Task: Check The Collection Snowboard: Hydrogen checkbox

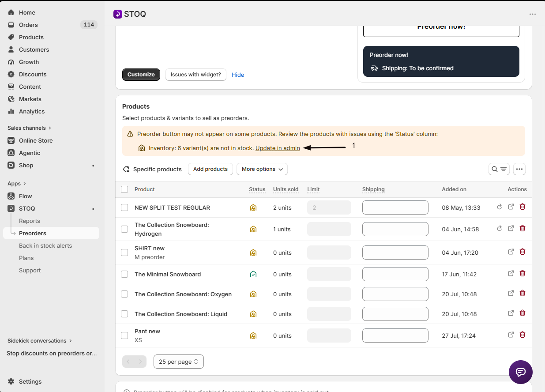Action: [x=124, y=229]
